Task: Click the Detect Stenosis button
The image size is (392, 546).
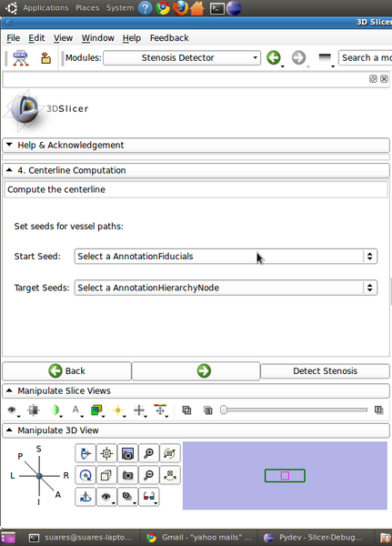Action: pyautogui.click(x=325, y=371)
